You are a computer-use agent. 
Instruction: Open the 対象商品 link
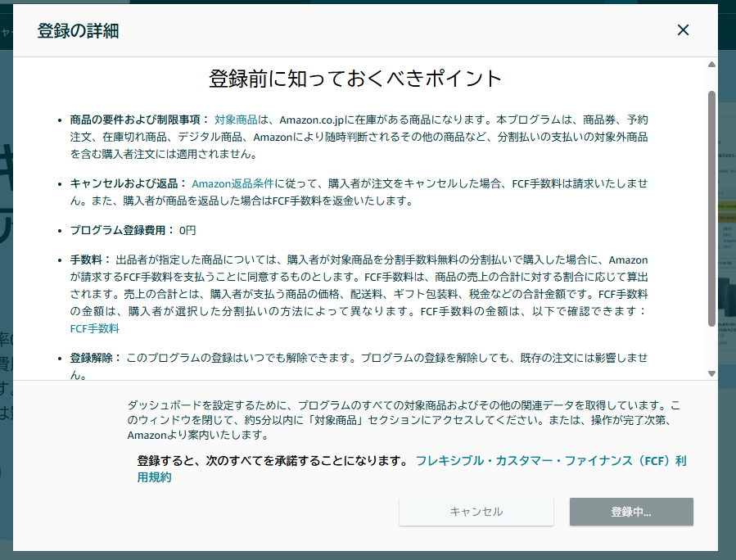pos(235,119)
